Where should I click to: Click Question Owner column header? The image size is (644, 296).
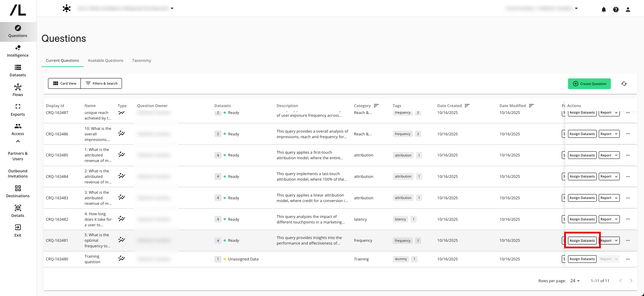[152, 106]
